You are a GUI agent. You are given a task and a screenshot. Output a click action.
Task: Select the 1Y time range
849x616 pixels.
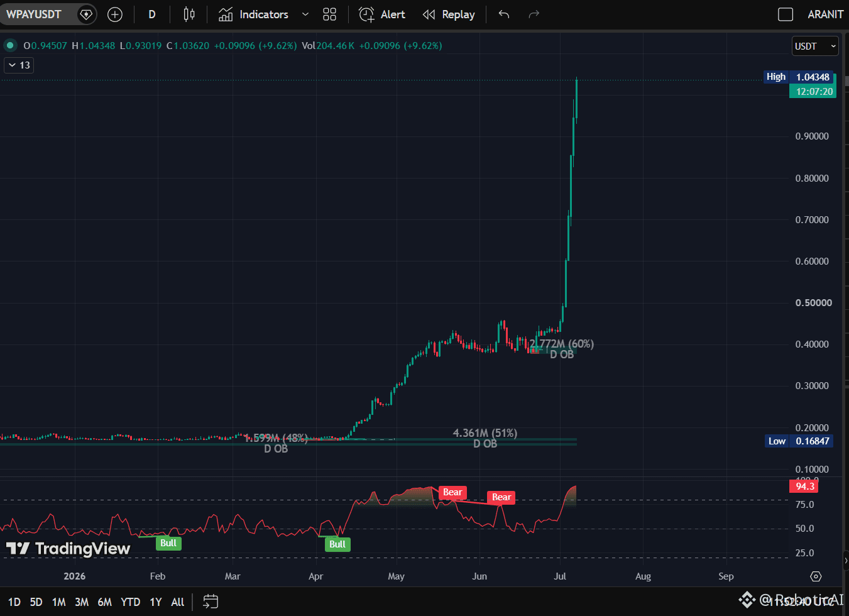tap(156, 602)
